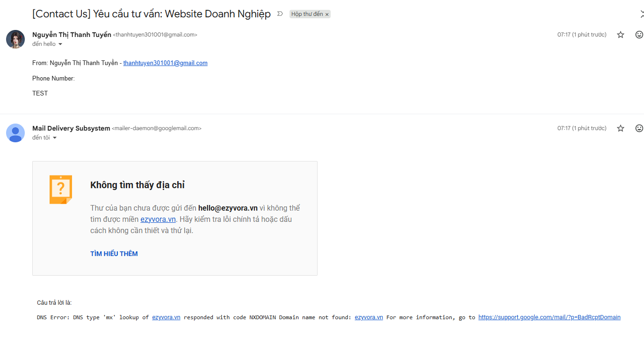Open the thanhtuyen301001@gmail.com link in the message body
This screenshot has height=337, width=644.
[x=165, y=63]
